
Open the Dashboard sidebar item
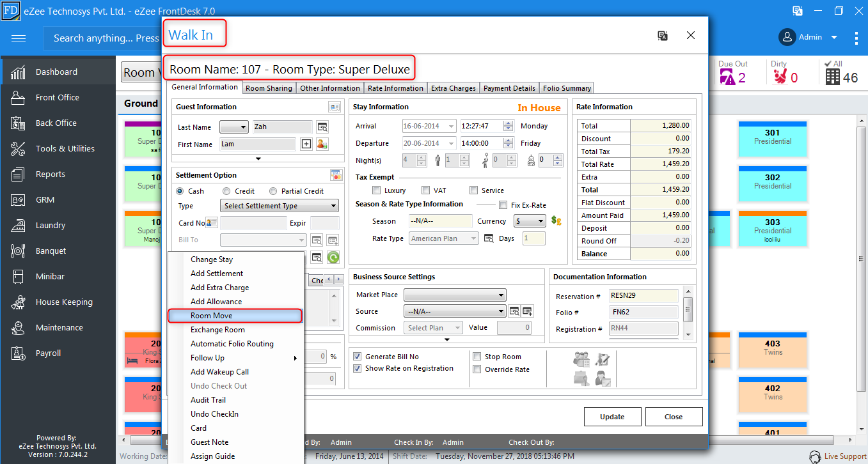(58, 72)
